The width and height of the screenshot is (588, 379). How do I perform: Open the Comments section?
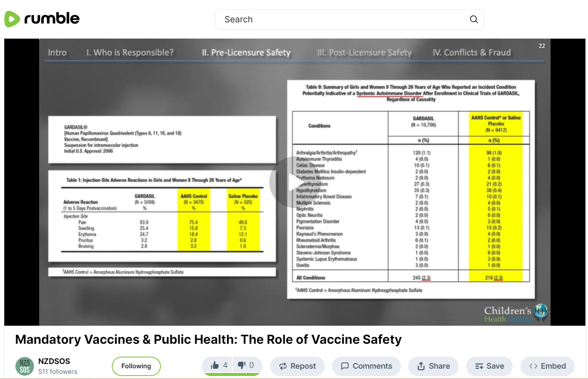point(366,366)
